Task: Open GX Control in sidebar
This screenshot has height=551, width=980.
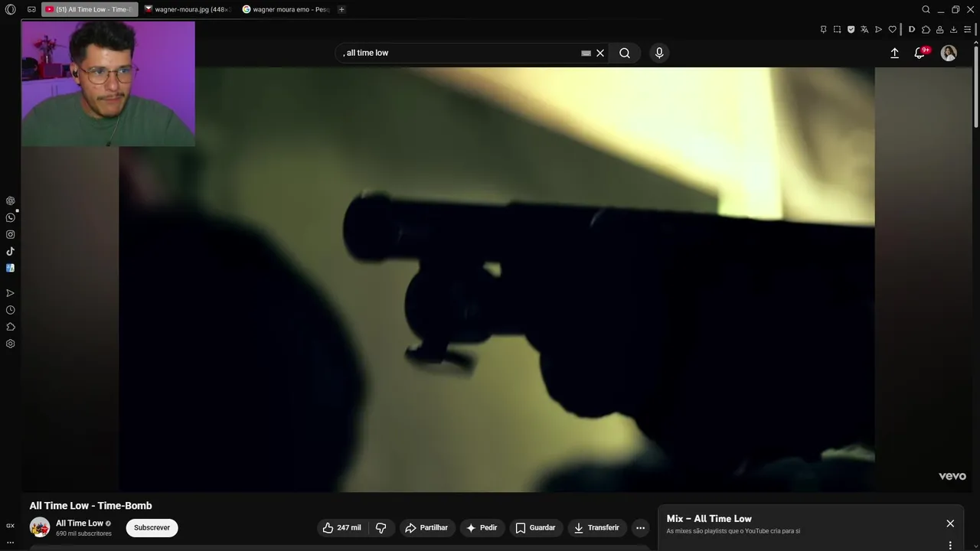Action: pyautogui.click(x=11, y=526)
